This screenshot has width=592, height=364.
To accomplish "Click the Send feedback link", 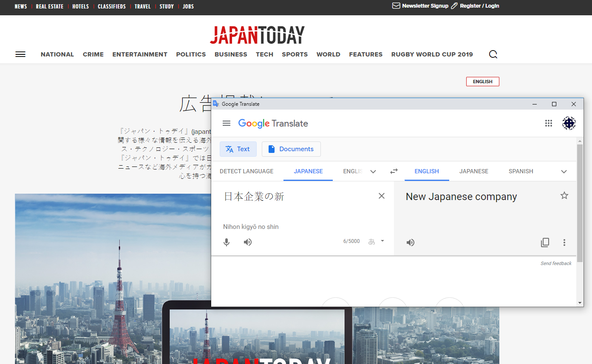I will 556,263.
